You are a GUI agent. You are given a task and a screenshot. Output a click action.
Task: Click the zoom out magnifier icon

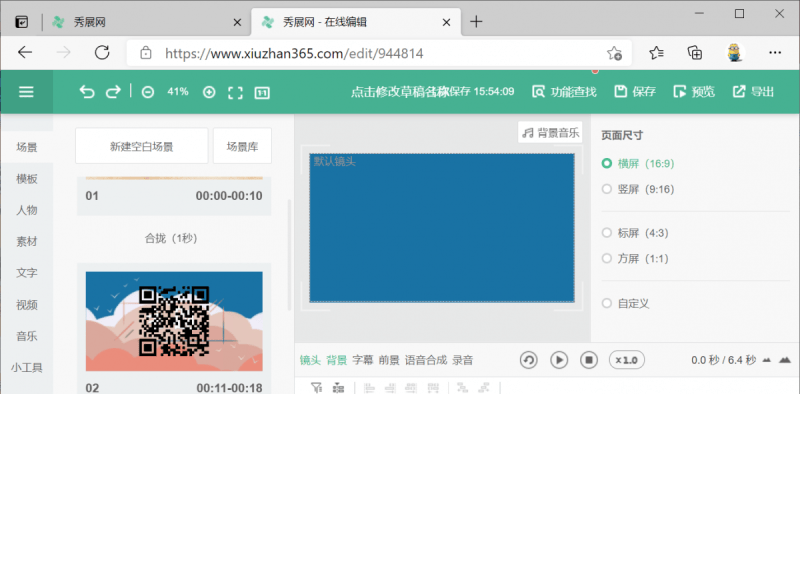click(x=148, y=91)
